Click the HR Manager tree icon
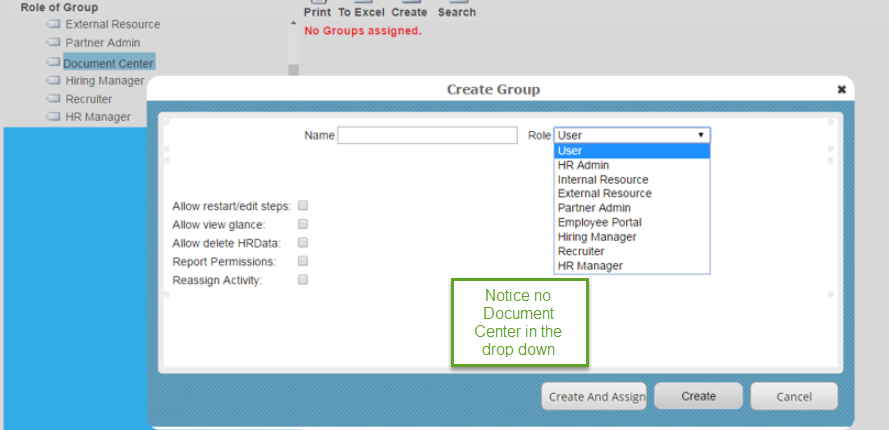Image resolution: width=889 pixels, height=430 pixels. [53, 117]
